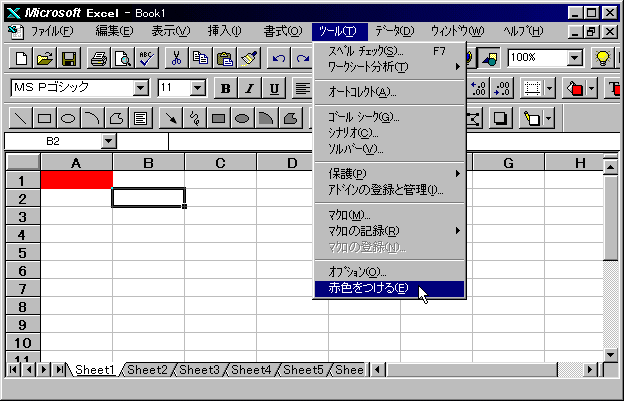
Task: Click the Print icon
Action: click(x=98, y=59)
